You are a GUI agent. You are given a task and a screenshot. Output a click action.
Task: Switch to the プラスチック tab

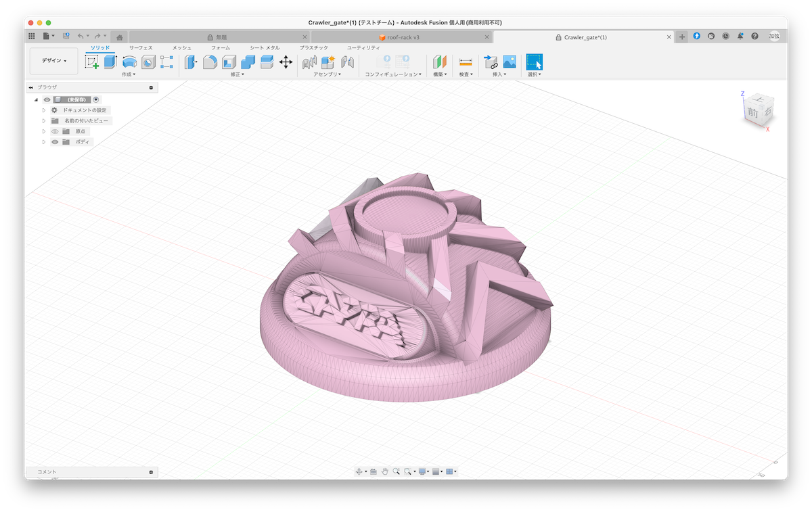tap(314, 48)
